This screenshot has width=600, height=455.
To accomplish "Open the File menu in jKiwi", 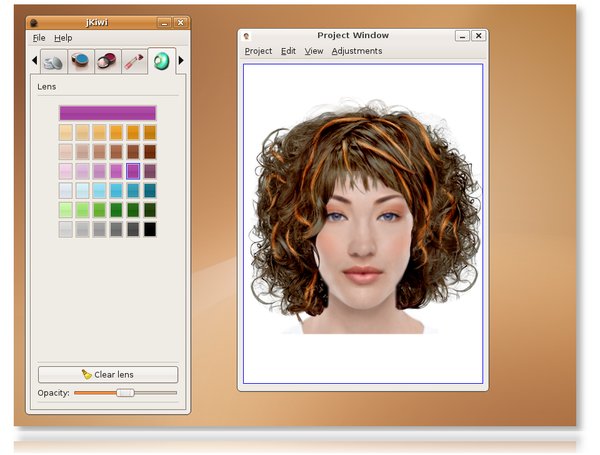I will tap(39, 37).
